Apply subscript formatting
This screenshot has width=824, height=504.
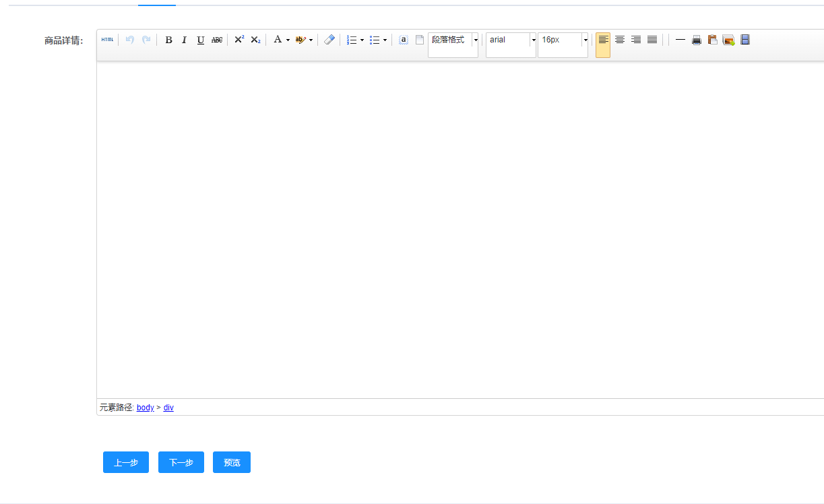pos(255,40)
